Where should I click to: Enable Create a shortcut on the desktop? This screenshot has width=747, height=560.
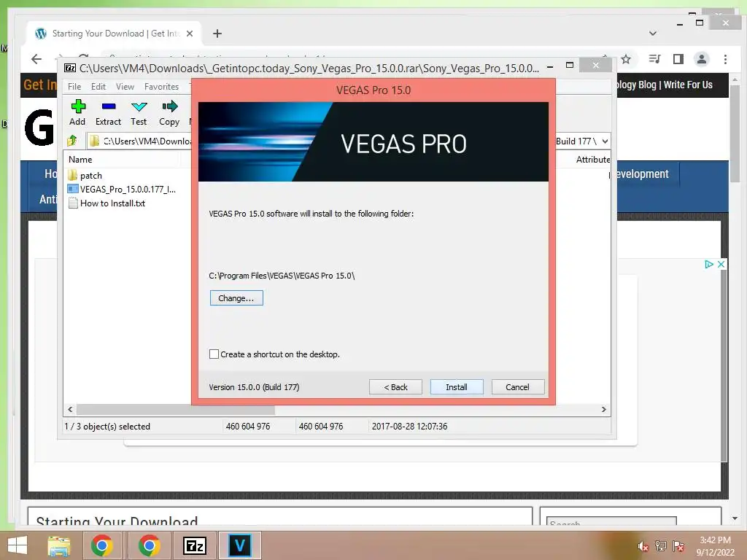[214, 354]
